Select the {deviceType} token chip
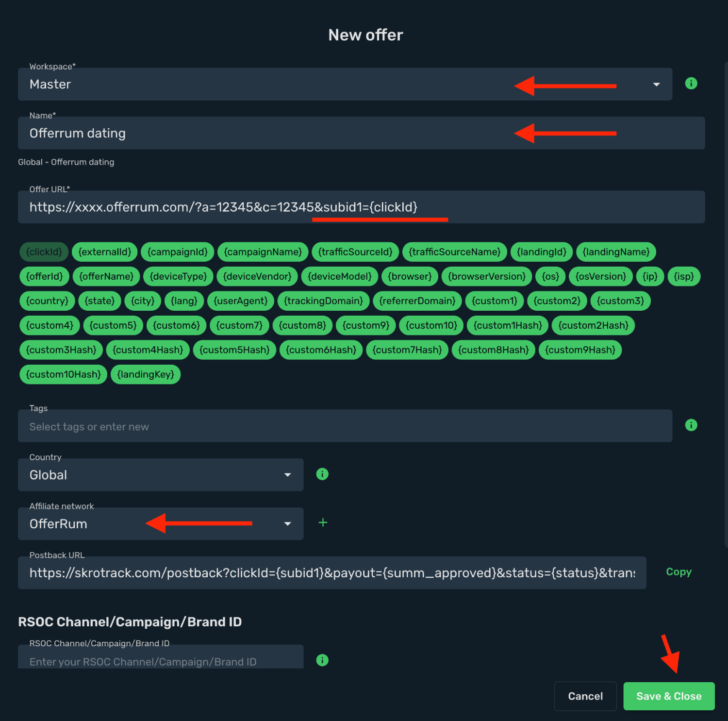Image resolution: width=728 pixels, height=721 pixels. 178,277
